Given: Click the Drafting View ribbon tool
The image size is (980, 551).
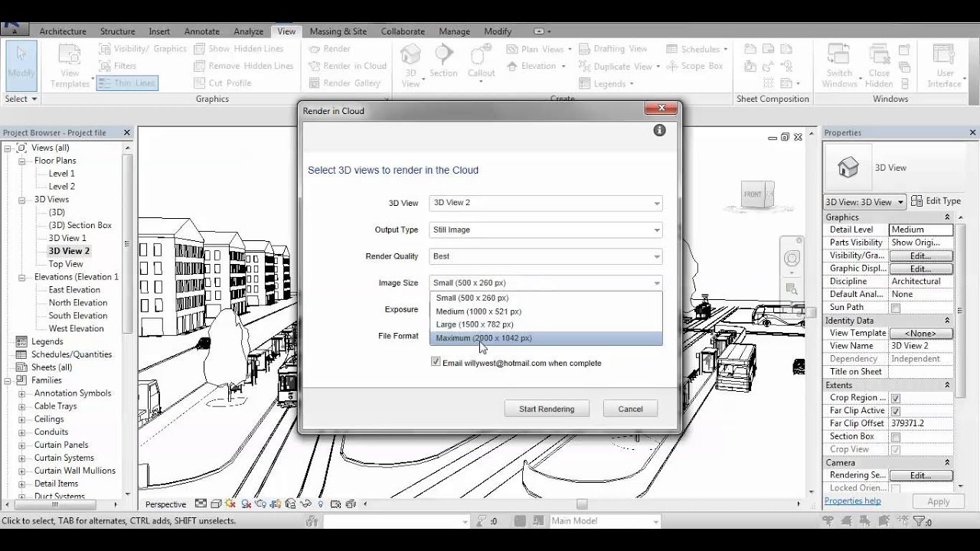Looking at the screenshot, I should (x=612, y=48).
